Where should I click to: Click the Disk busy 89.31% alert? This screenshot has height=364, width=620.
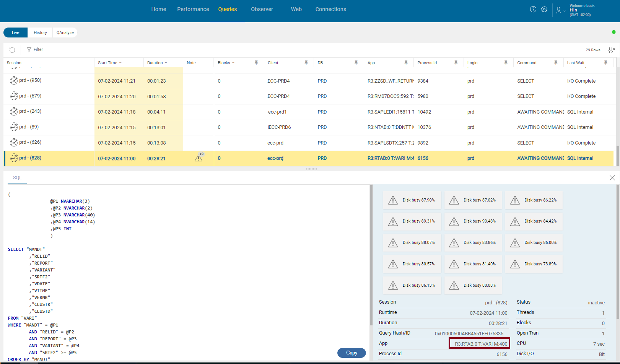(x=412, y=221)
